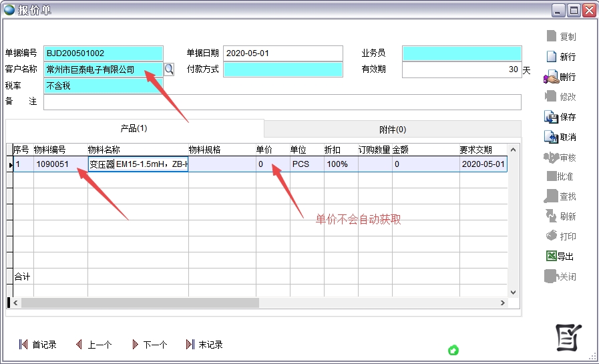Click the 单价 cell in row 1

pyautogui.click(x=272, y=164)
